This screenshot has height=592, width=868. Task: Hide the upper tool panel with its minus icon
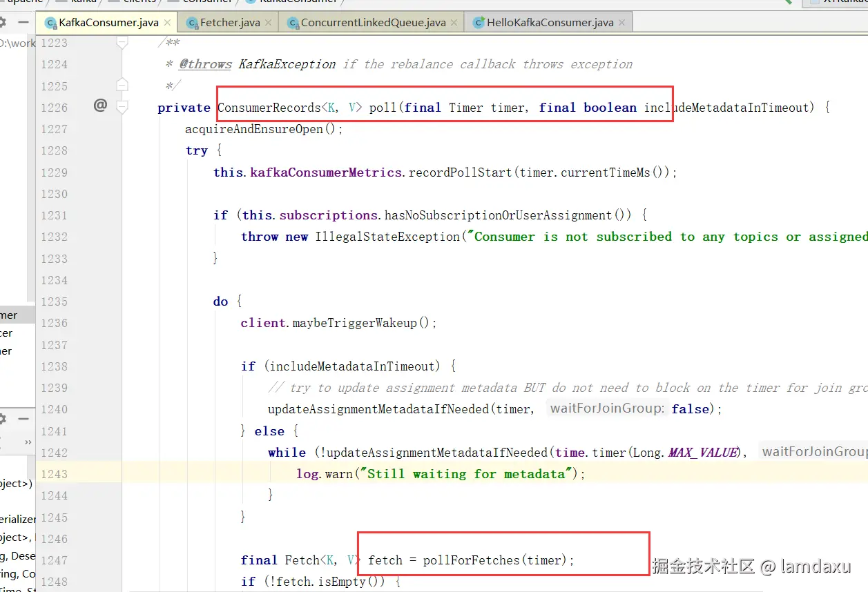coord(23,22)
